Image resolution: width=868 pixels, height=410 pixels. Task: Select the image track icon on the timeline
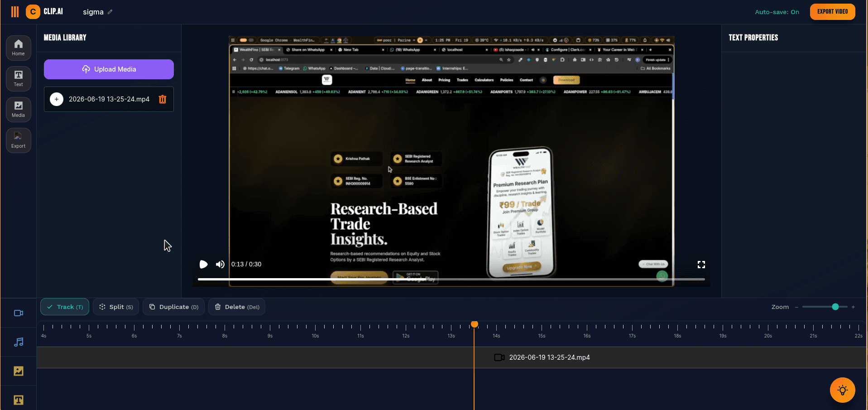click(x=19, y=371)
